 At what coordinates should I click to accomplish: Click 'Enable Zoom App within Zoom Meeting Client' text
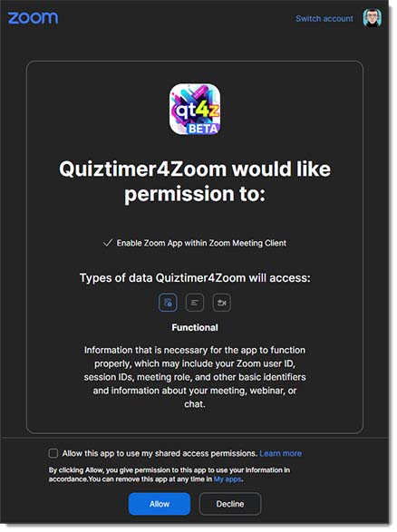pos(201,243)
